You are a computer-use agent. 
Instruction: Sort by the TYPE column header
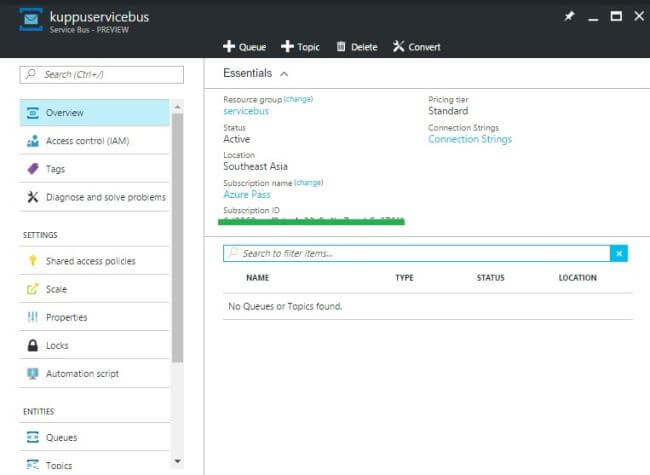pyautogui.click(x=404, y=278)
